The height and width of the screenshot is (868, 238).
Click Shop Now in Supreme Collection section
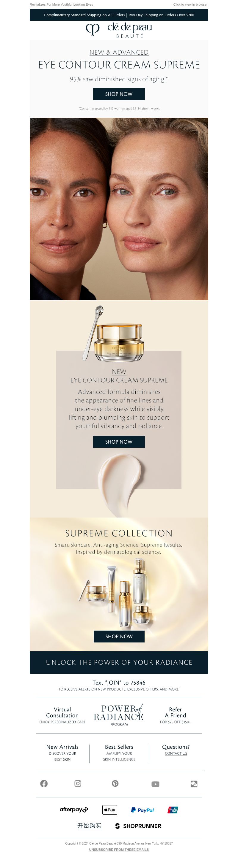(x=119, y=636)
